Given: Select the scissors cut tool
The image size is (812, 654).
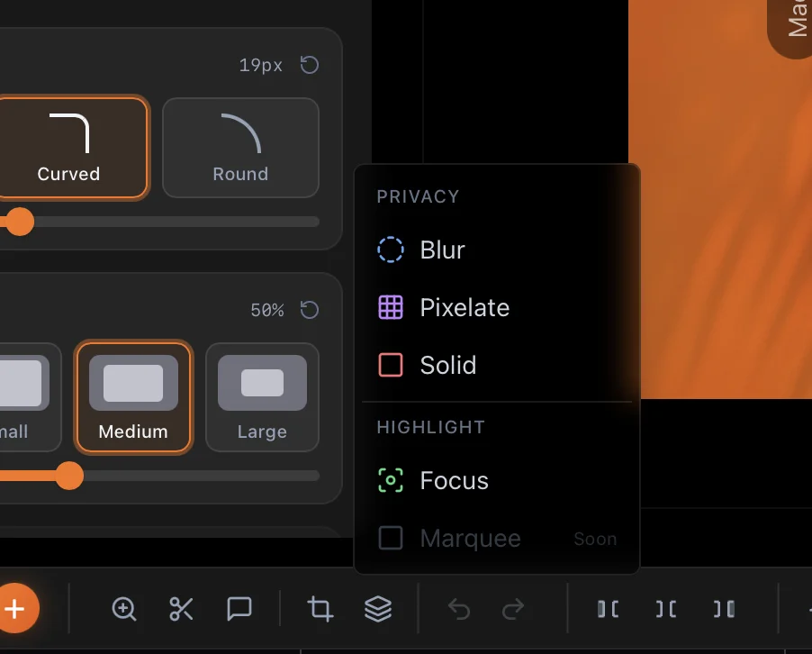Looking at the screenshot, I should tap(181, 609).
